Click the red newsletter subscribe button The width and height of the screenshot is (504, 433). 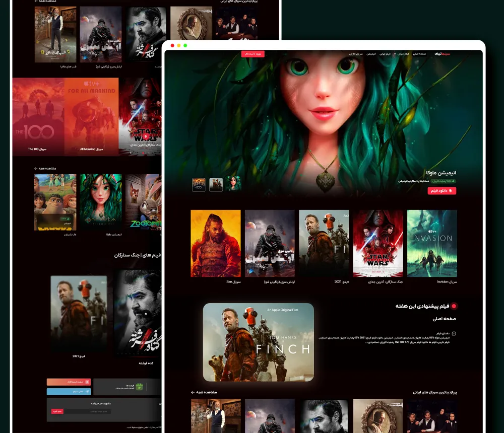pos(57,411)
